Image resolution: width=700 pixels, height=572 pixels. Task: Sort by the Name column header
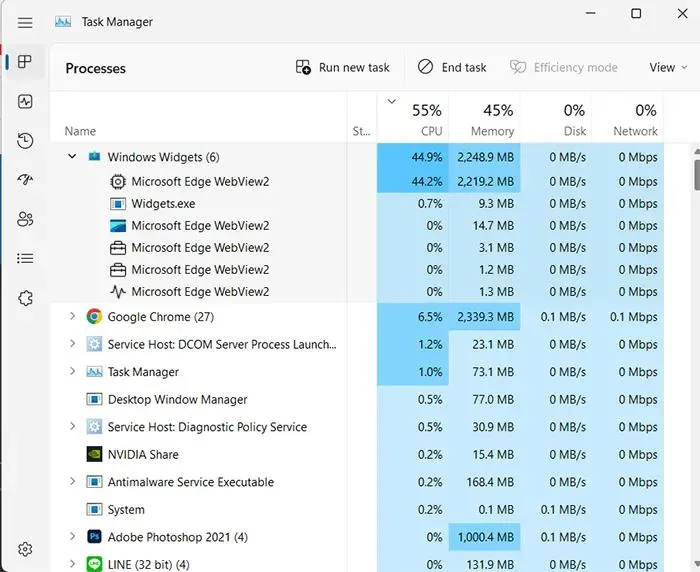point(199,118)
